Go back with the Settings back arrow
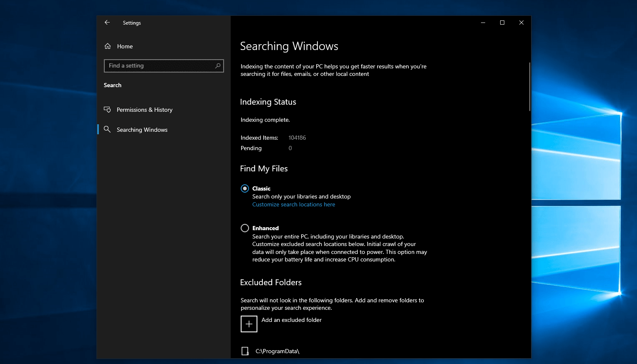The image size is (637, 364). (107, 23)
